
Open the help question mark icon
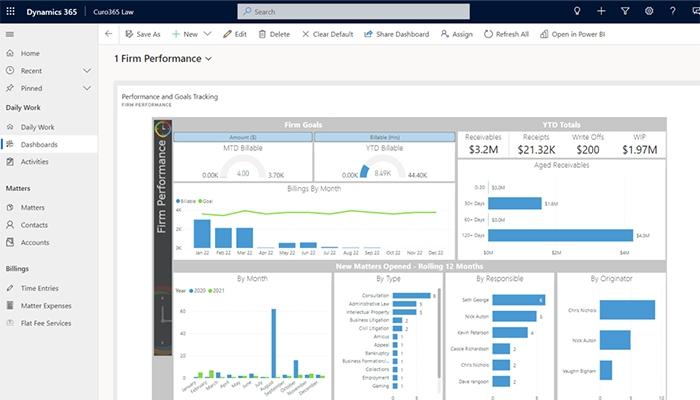tap(672, 11)
